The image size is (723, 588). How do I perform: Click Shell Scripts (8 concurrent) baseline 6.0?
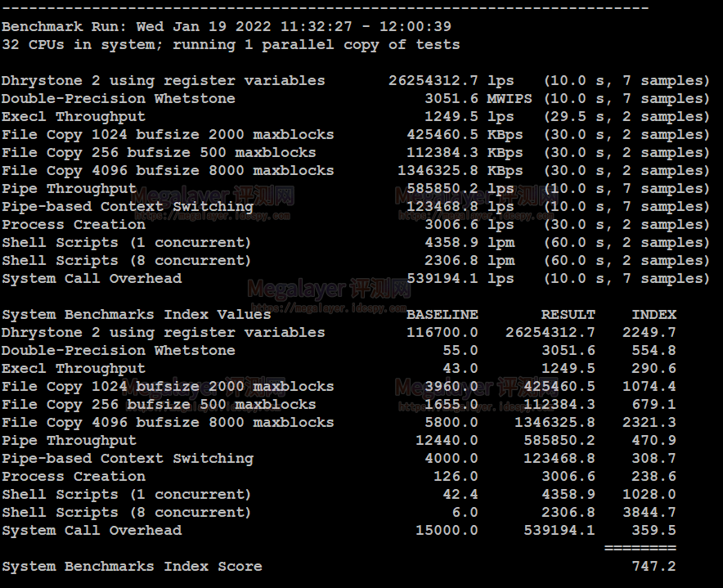pyautogui.click(x=465, y=513)
